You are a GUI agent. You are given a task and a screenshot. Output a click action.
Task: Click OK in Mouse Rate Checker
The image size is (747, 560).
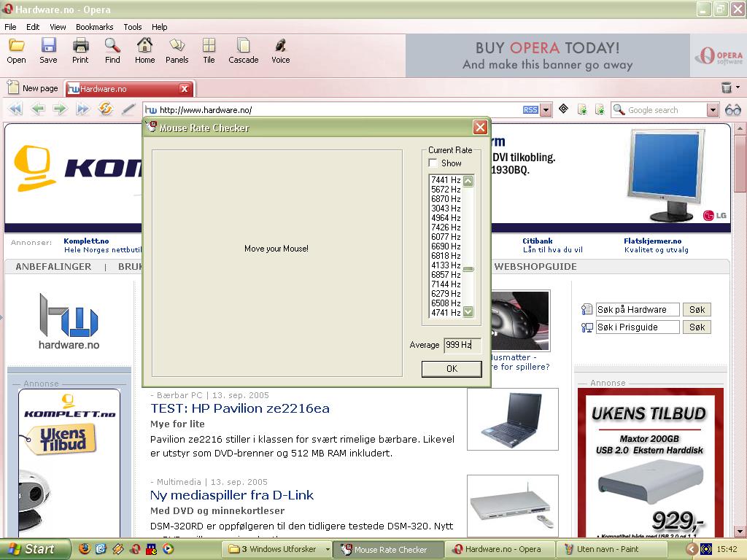pos(452,368)
